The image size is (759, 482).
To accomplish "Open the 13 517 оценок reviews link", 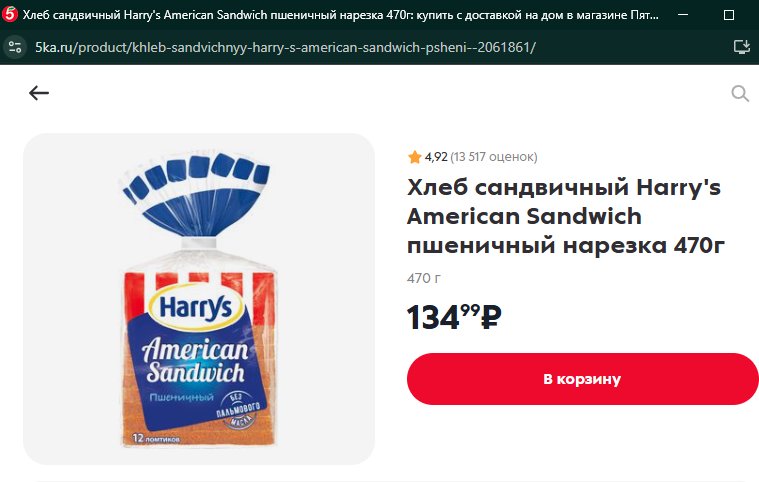I will (494, 157).
